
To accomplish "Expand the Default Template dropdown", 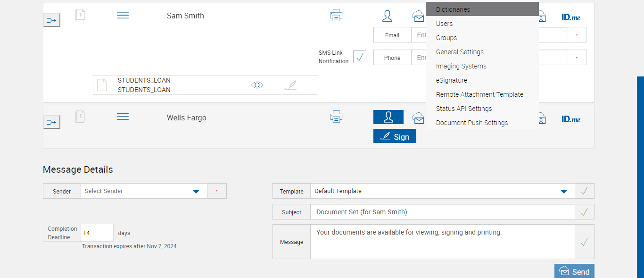I will (x=563, y=191).
